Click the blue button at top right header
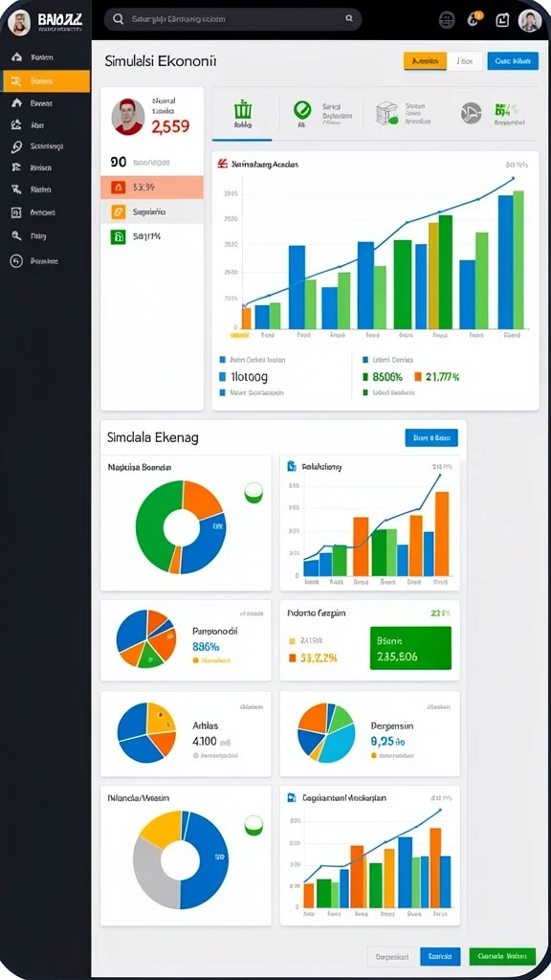Viewport: 551px width, 980px height. click(513, 61)
